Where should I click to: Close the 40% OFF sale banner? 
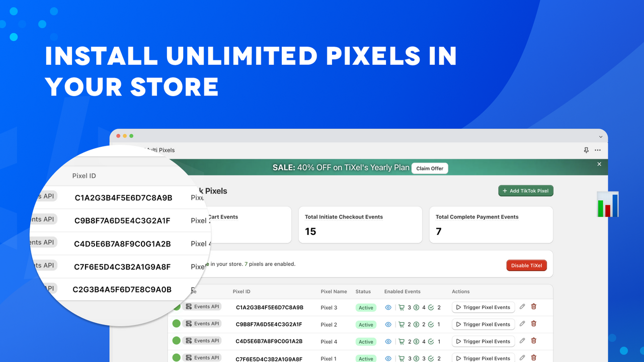(x=599, y=164)
